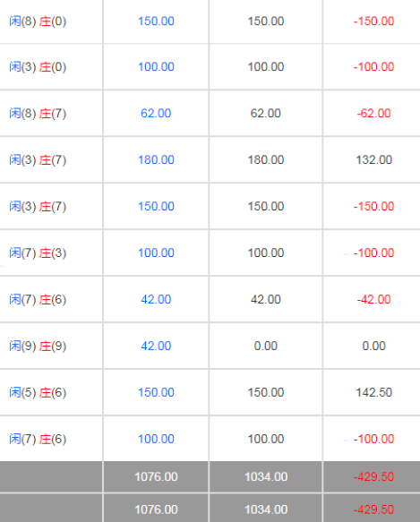
Task: Click the 闲(8) 庄(0) result cell
Action: point(38,21)
